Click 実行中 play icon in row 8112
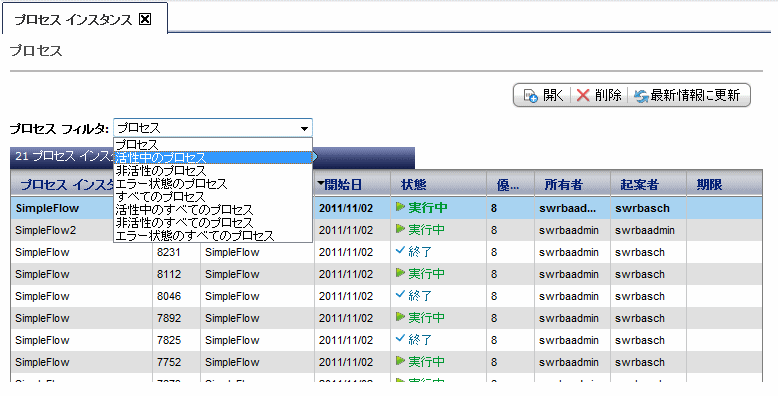 400,272
